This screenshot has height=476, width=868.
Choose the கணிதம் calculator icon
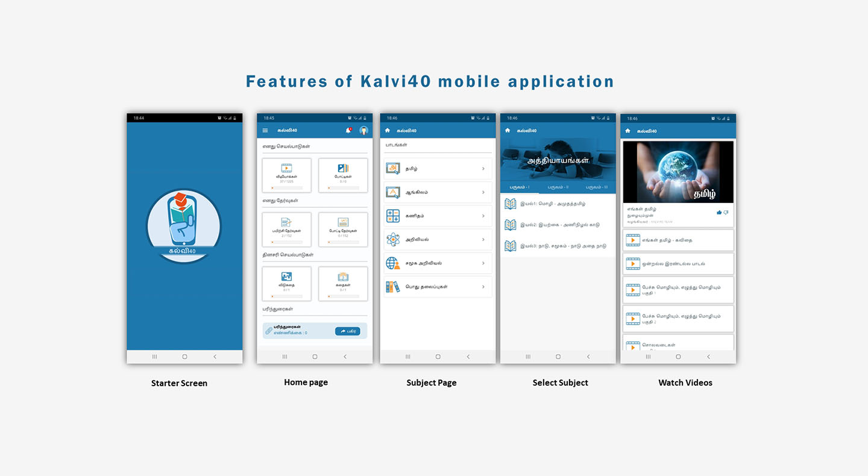pos(393,216)
